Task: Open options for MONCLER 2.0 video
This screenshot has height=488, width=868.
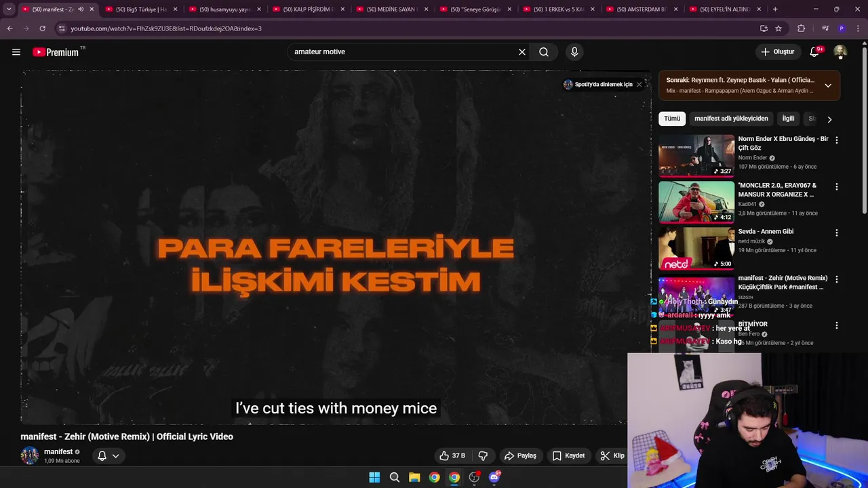Action: coord(836,186)
